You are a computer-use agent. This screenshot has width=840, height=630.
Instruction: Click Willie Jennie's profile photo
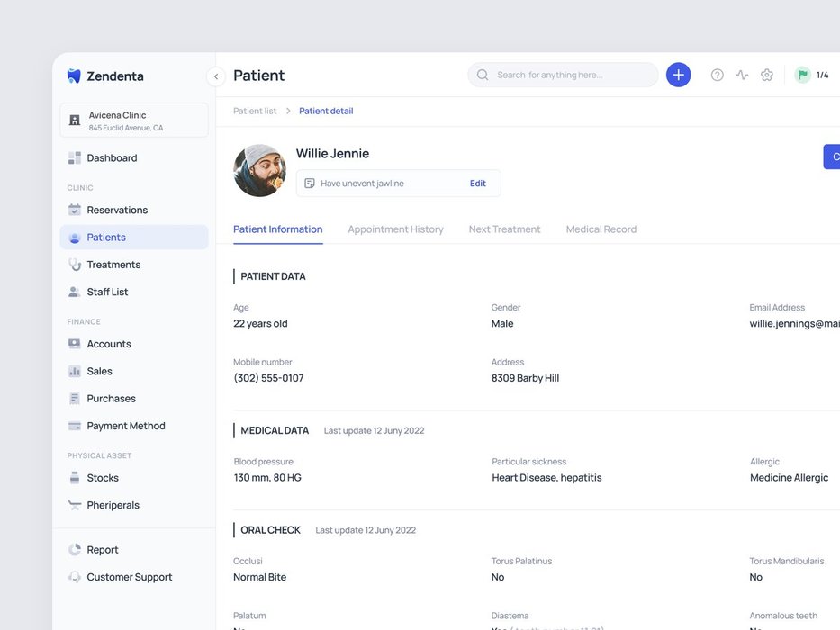(259, 171)
